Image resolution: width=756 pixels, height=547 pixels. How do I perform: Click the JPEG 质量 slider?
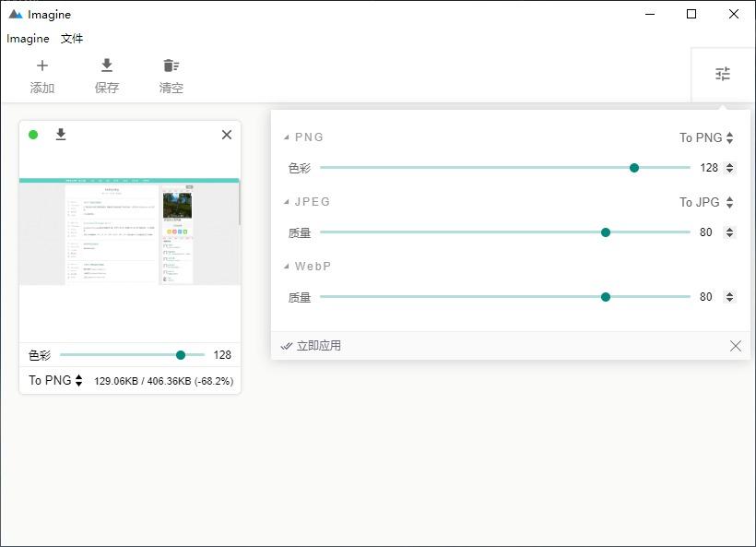click(x=505, y=232)
